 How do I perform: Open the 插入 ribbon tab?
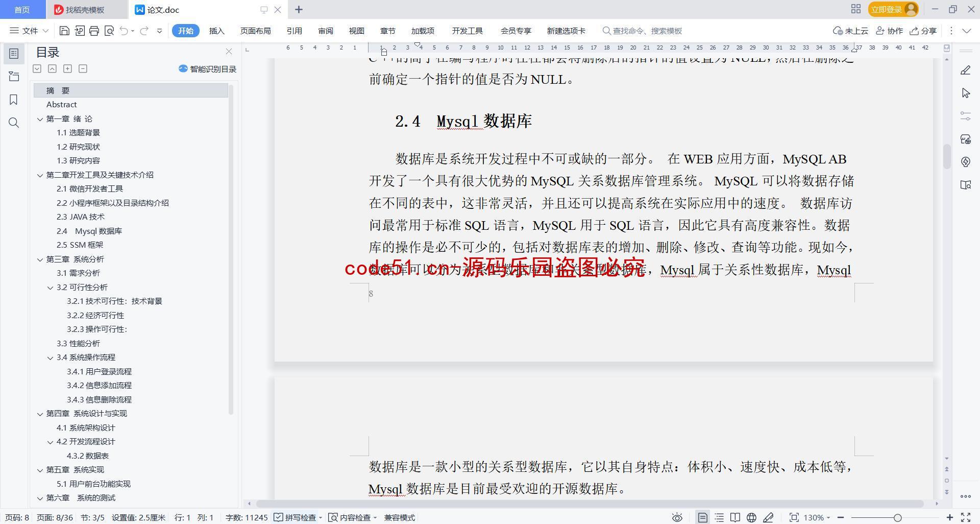click(x=216, y=31)
